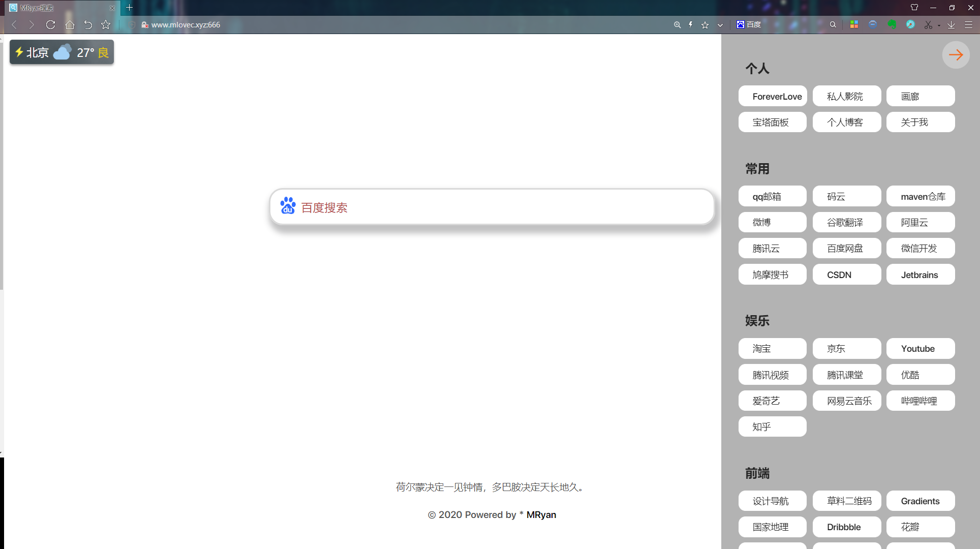This screenshot has width=980, height=549.
Task: Click the browser home icon
Action: tap(70, 24)
